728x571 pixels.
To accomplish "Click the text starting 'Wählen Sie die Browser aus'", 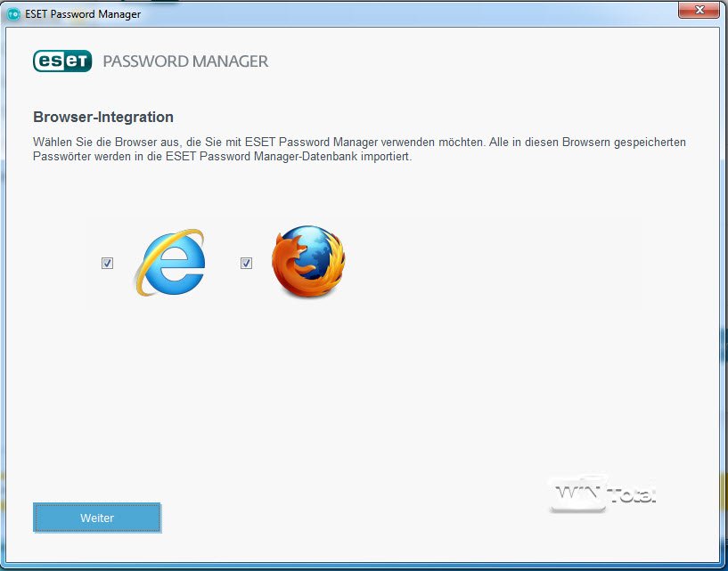I will (359, 149).
